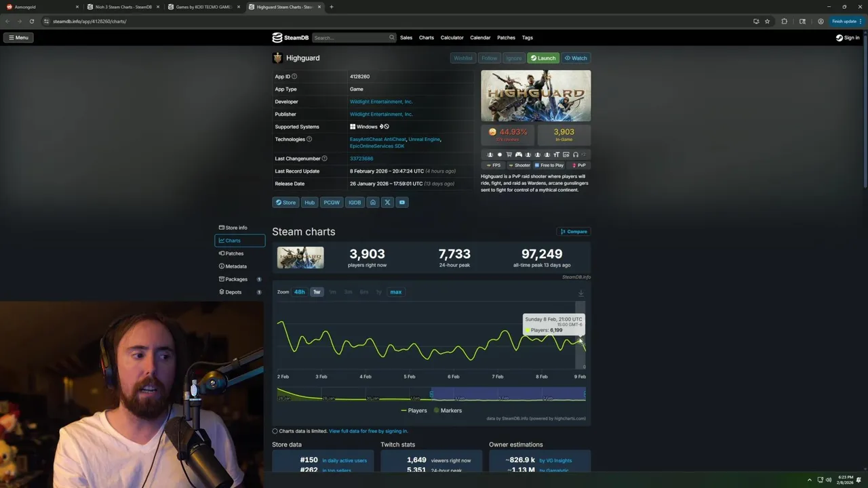Open Calculator in top navigation
The image size is (868, 488).
[x=452, y=38]
